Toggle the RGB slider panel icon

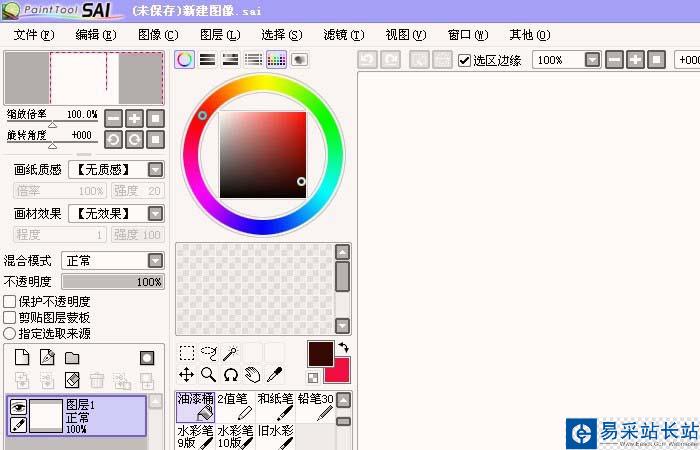[208, 59]
